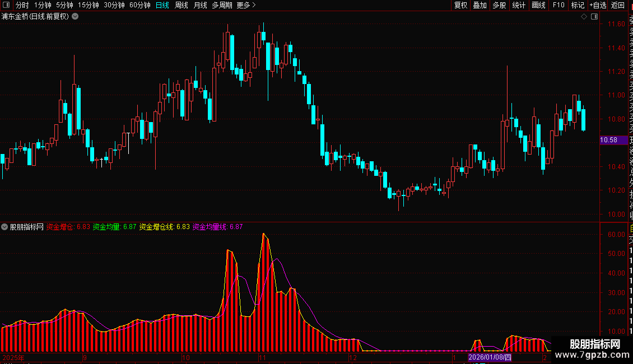Add stock with +自选 button
The width and height of the screenshot is (633, 364).
coord(598,5)
